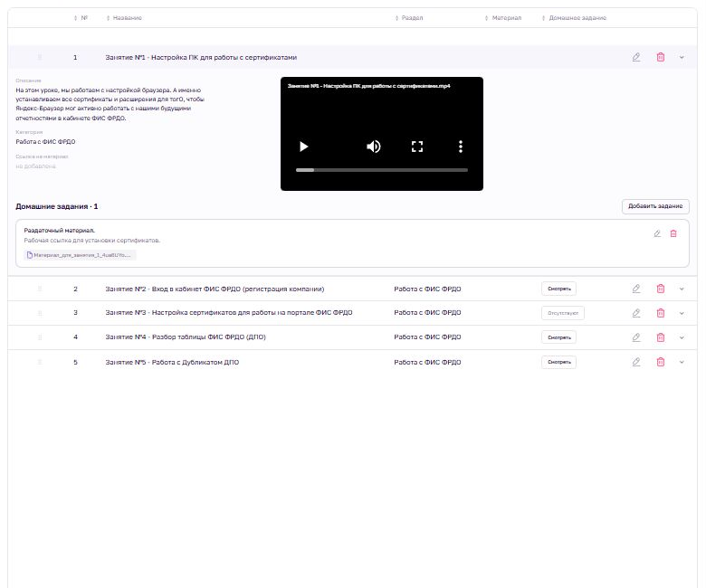Delete lesson 2 using trash icon

[660, 289]
